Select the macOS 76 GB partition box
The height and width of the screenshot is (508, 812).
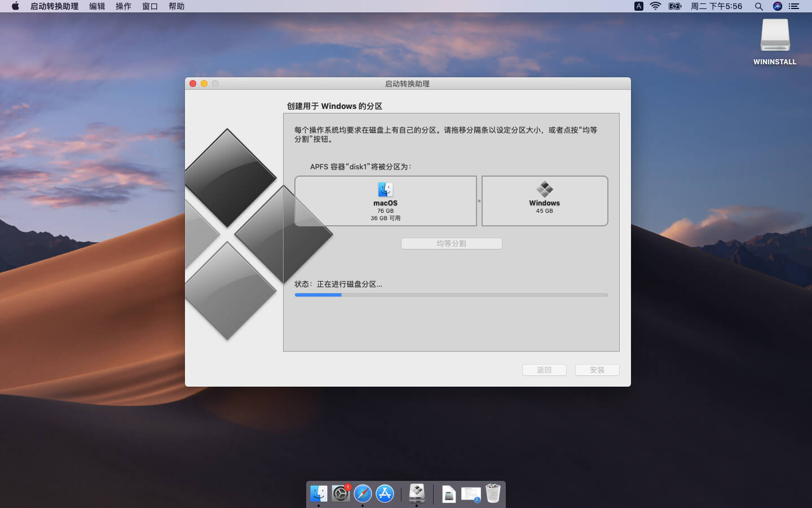[386, 201]
